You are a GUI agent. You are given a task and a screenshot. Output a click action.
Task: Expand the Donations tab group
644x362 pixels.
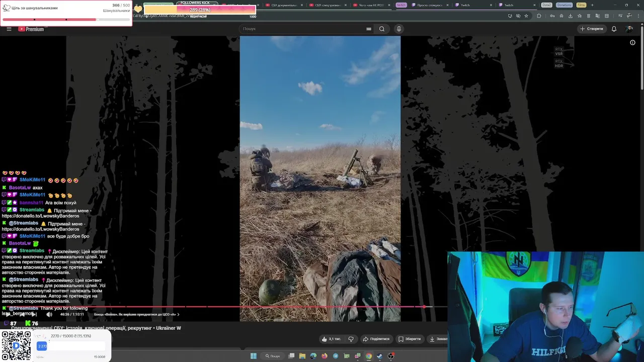click(x=564, y=5)
